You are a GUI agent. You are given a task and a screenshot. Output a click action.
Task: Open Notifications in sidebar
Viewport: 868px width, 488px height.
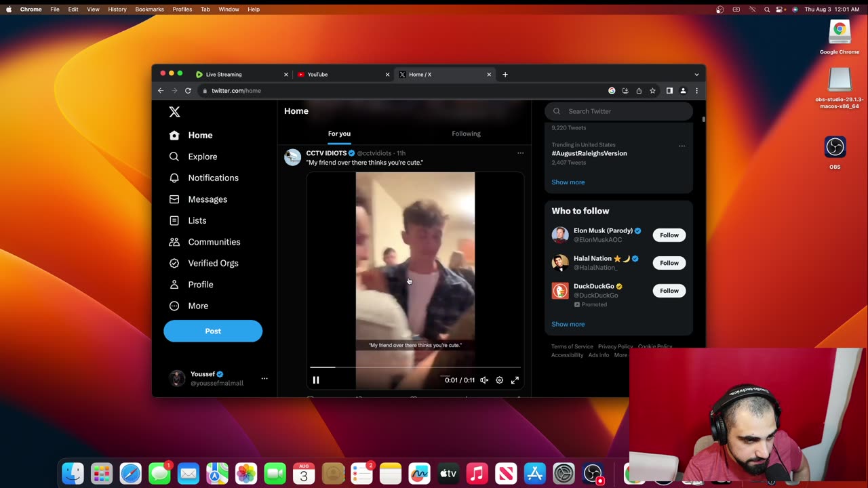[x=203, y=178]
